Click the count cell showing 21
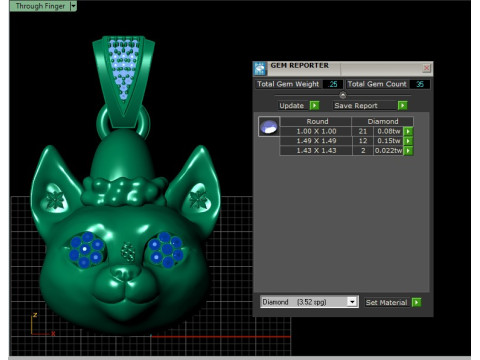Image resolution: width=480 pixels, height=360 pixels. (x=363, y=131)
